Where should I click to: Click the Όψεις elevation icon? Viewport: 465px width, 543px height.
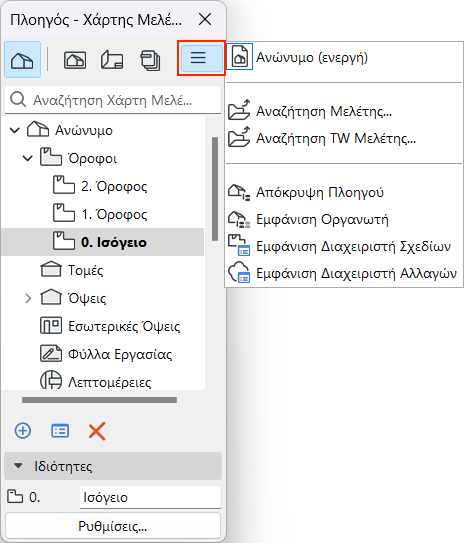coord(51,297)
